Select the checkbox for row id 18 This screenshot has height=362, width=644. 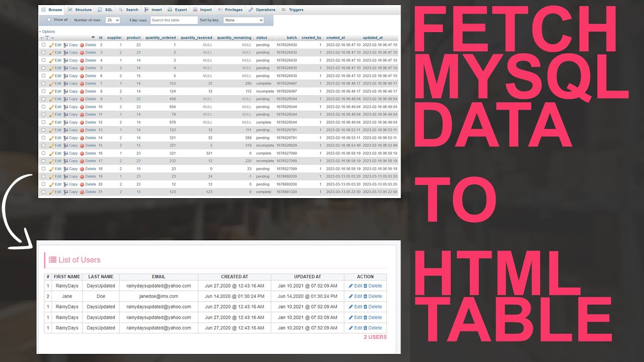pos(43,169)
